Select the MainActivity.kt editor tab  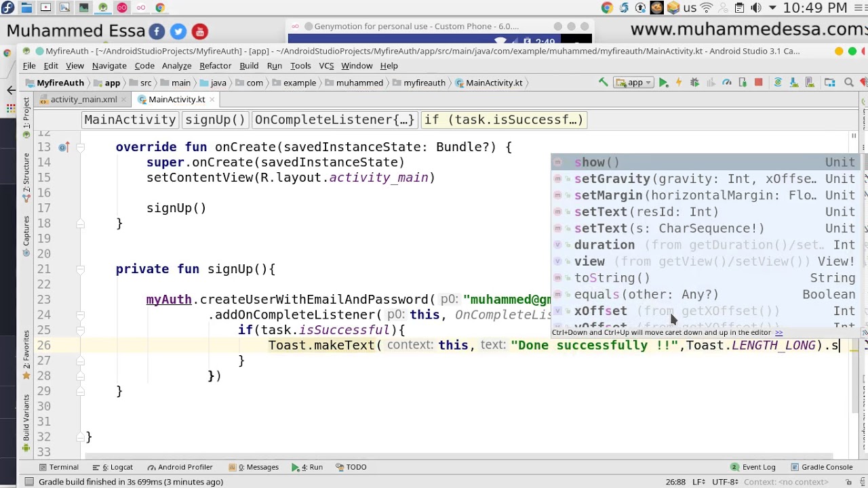point(176,99)
